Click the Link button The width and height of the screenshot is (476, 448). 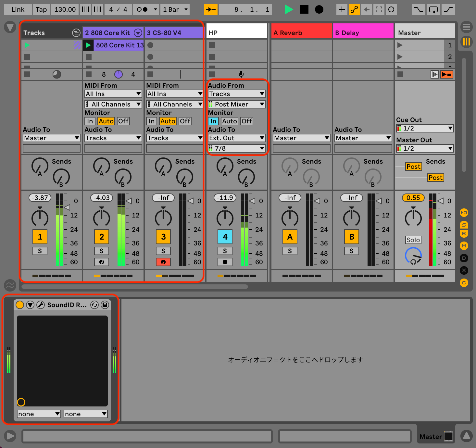[18, 9]
